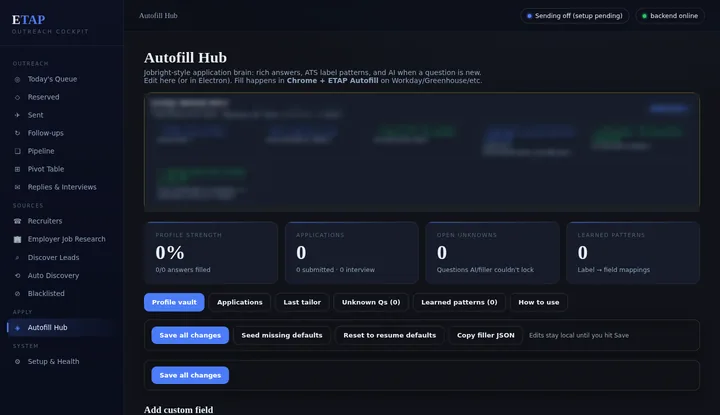Click the Recruiters phone icon

point(17,221)
